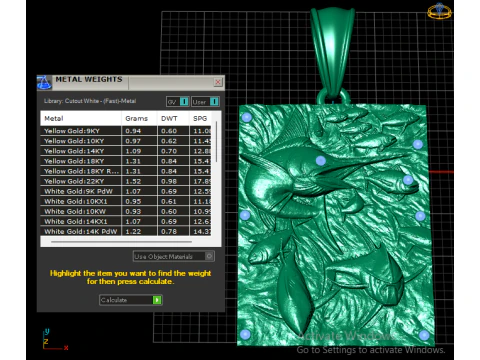Click the green arrow on Calculate
The image size is (480, 360).
click(x=157, y=300)
